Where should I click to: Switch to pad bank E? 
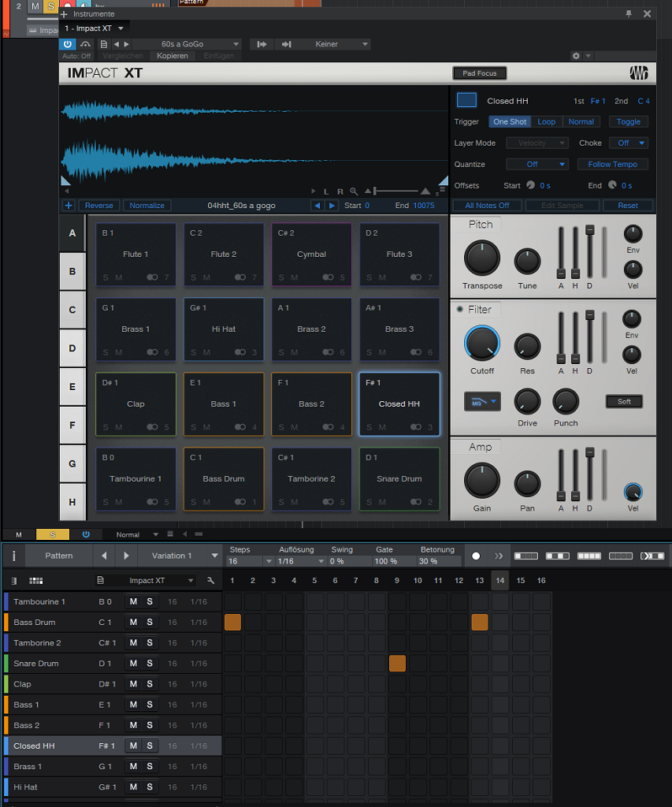[72, 386]
